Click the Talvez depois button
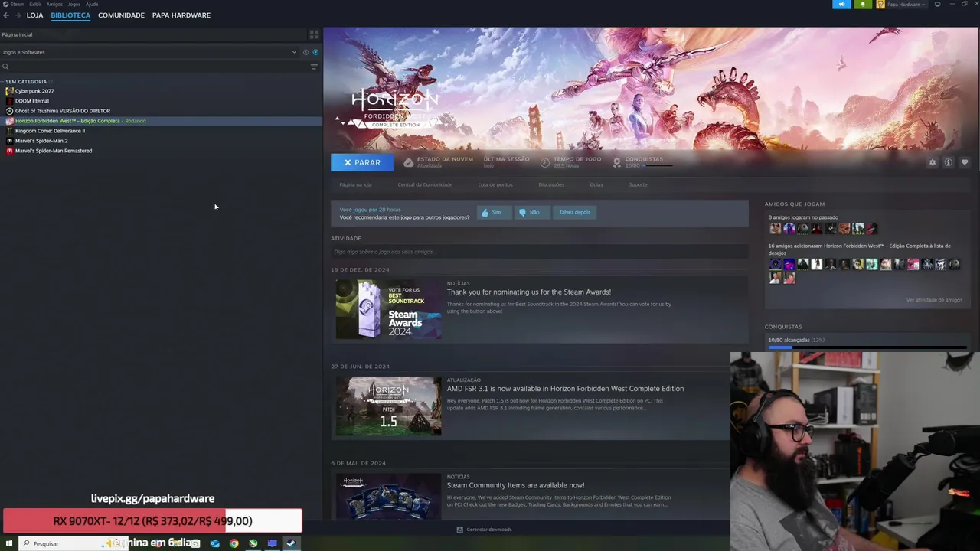This screenshot has width=980, height=551. tap(574, 212)
